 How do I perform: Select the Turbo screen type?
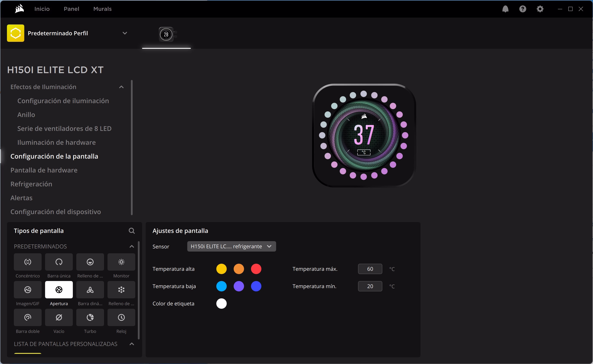90,318
